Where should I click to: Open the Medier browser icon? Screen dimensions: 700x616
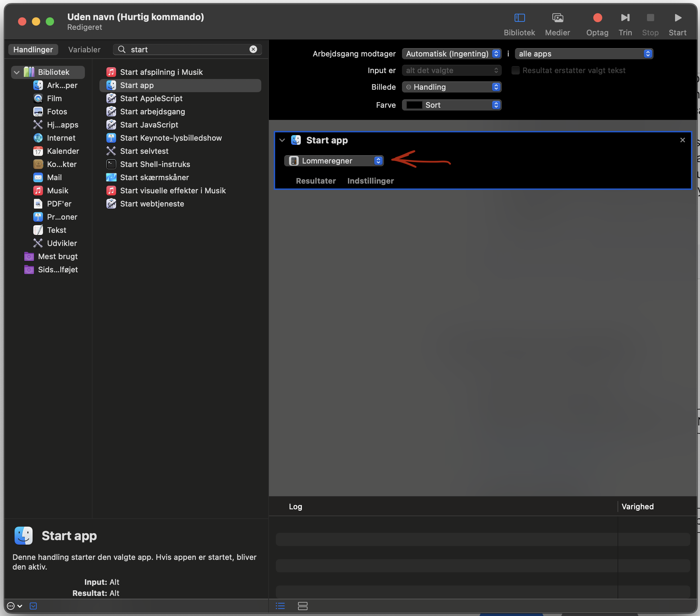coord(557,18)
